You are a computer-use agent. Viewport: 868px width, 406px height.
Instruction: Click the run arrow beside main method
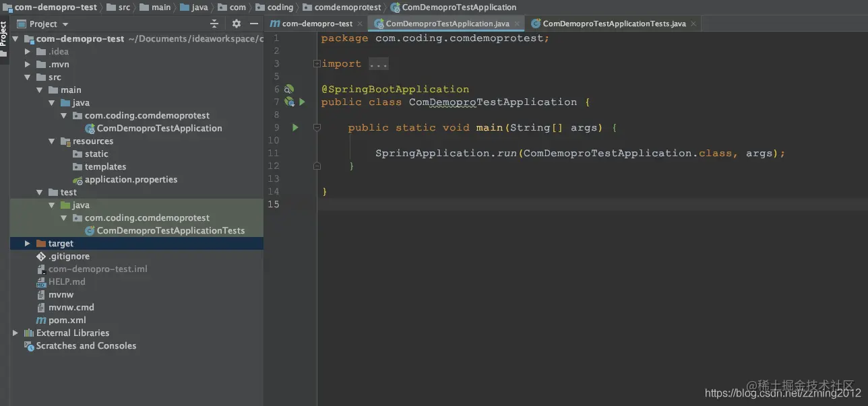[x=295, y=127]
